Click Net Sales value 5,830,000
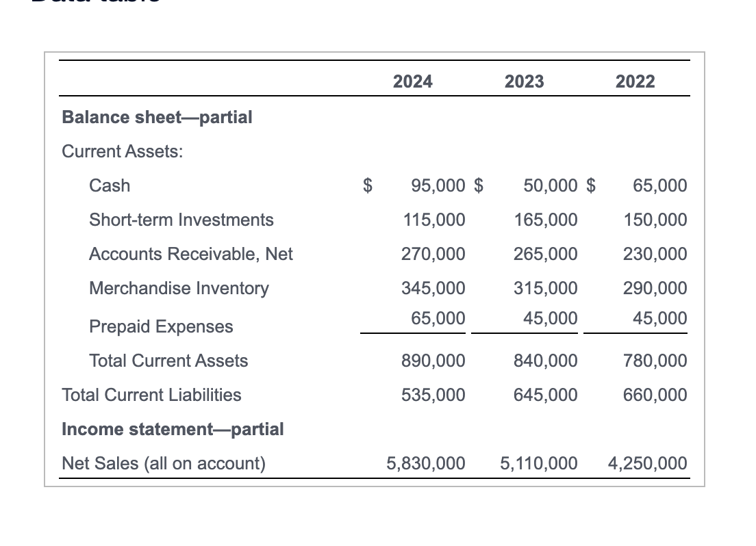756x546 pixels. pos(426,464)
